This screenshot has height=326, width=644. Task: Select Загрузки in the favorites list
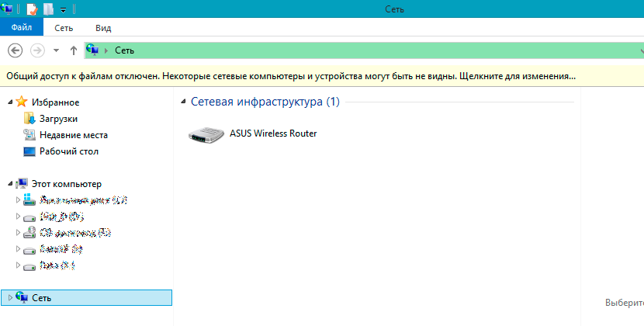58,119
